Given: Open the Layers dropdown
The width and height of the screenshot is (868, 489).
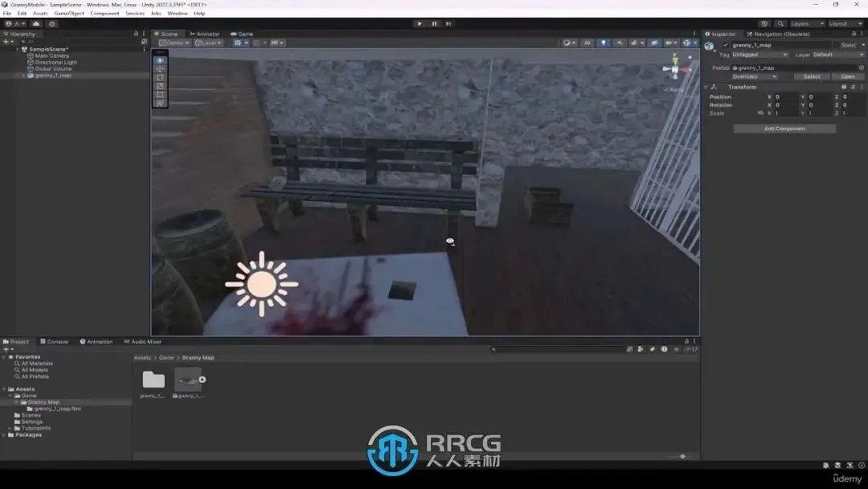Looking at the screenshot, I should tap(807, 24).
